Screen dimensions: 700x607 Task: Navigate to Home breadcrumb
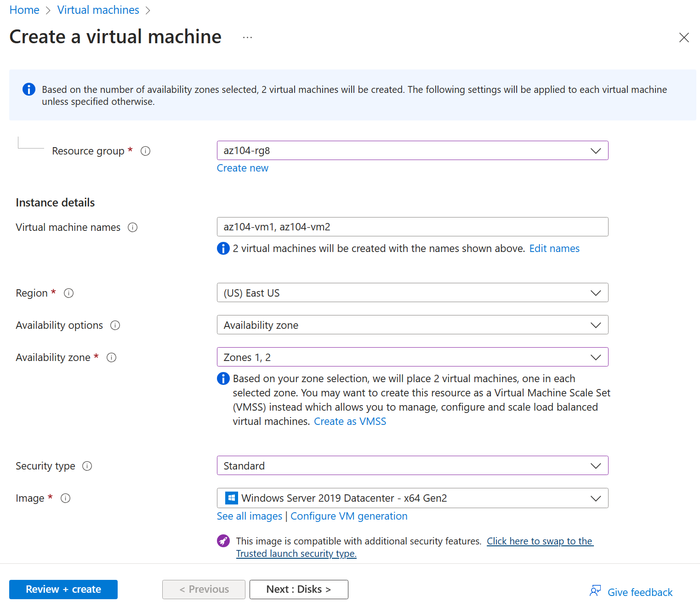tap(24, 10)
